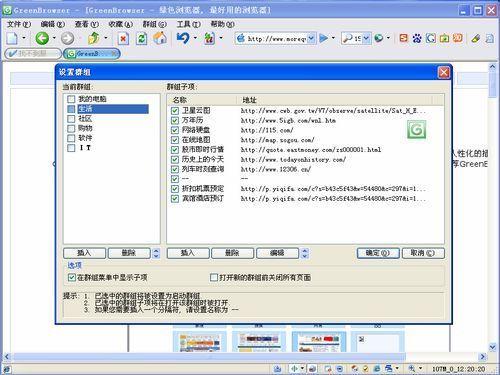Viewport: 500px width, 375px height.
Task: Click the 插入 button under group list
Action: [84, 253]
